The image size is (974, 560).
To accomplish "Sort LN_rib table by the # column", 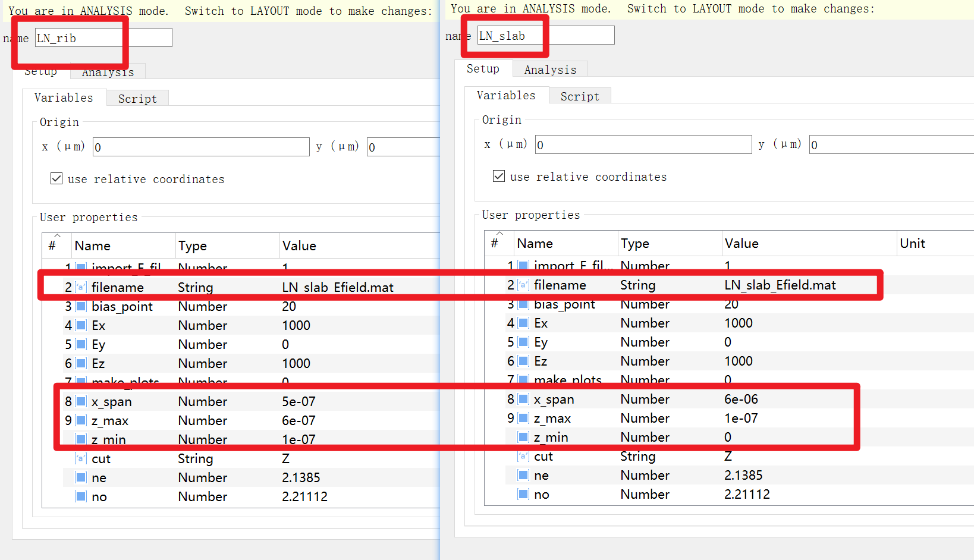I will pyautogui.click(x=52, y=246).
